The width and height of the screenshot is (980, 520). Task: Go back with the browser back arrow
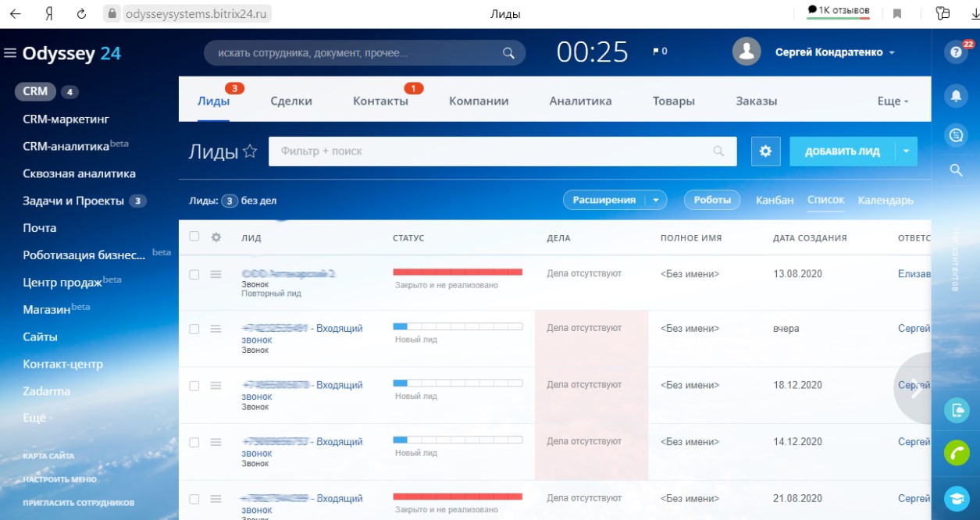(x=16, y=13)
